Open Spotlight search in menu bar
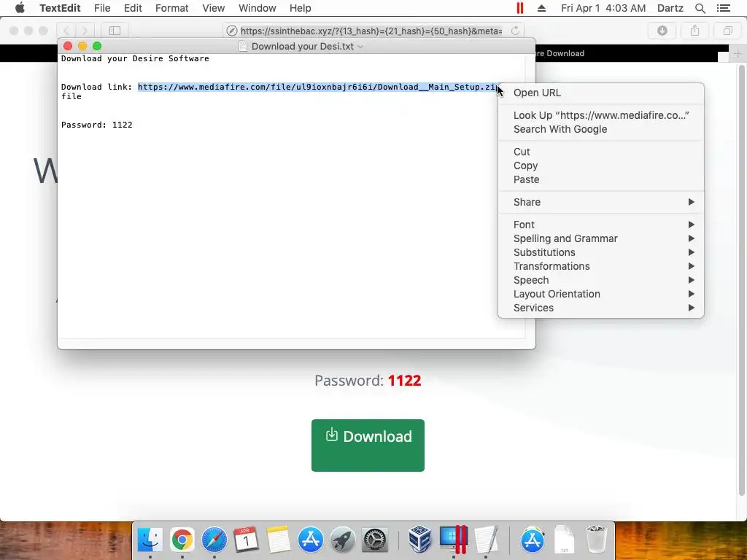Viewport: 747px width, 560px height. 700,8
